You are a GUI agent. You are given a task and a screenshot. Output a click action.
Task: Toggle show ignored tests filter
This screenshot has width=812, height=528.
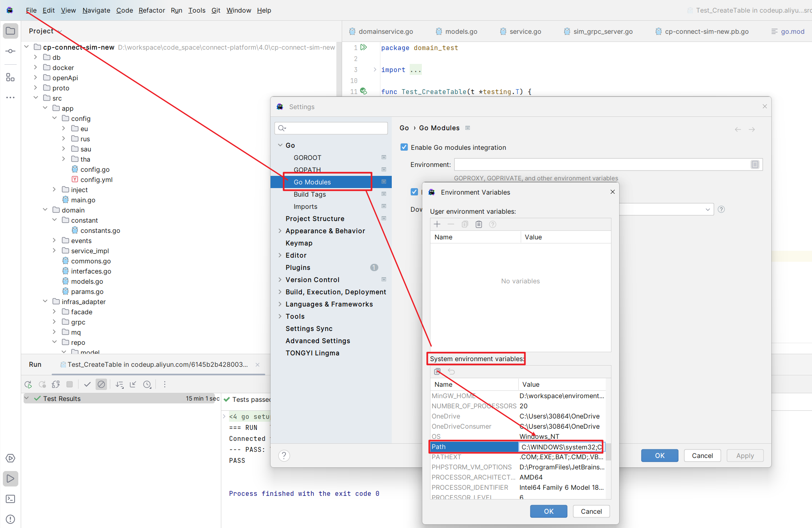point(101,384)
